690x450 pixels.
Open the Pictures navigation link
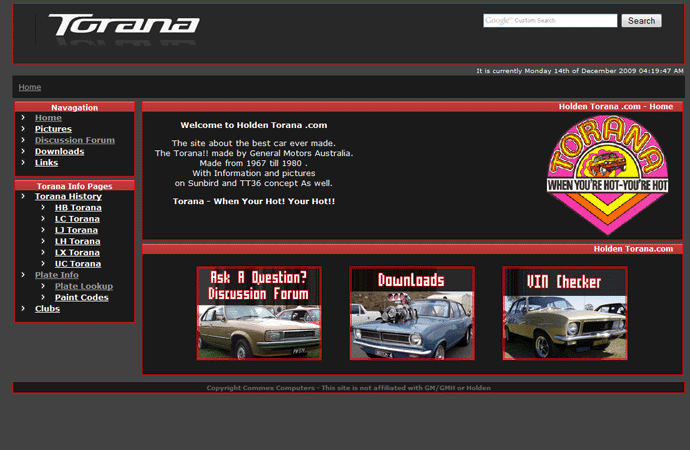pos(53,129)
